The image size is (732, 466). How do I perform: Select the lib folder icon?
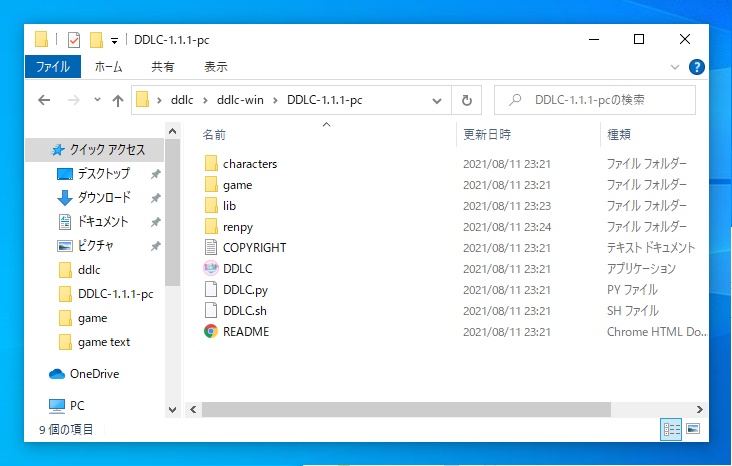point(211,205)
